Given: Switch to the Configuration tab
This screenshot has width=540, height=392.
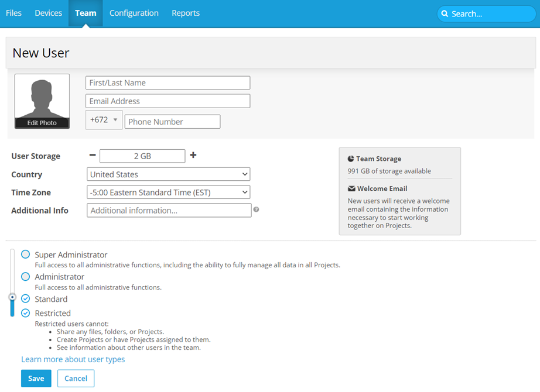Looking at the screenshot, I should [134, 13].
